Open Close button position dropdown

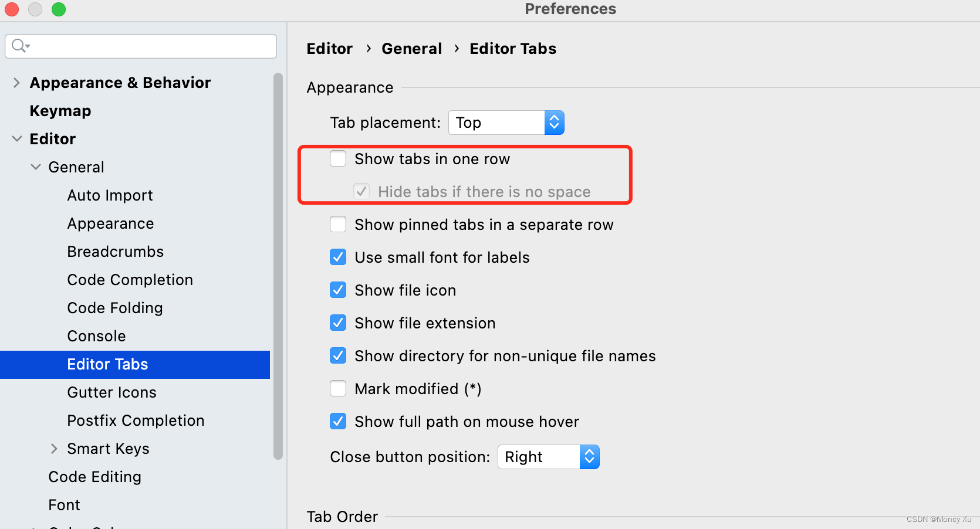(548, 457)
